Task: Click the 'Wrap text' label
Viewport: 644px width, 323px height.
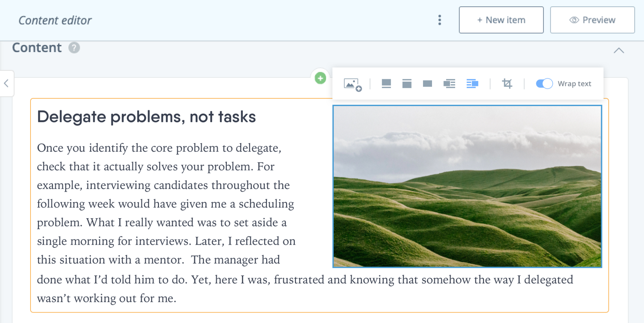Action: [574, 84]
